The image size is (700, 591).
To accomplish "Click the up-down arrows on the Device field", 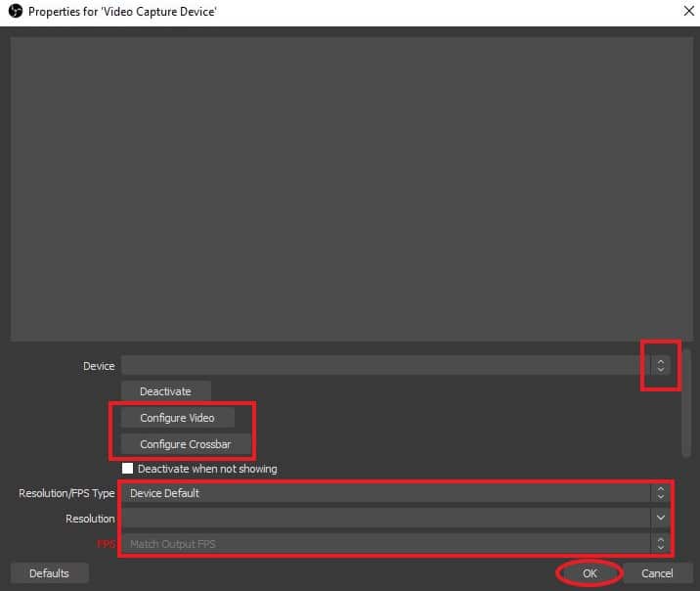I will pyautogui.click(x=661, y=366).
